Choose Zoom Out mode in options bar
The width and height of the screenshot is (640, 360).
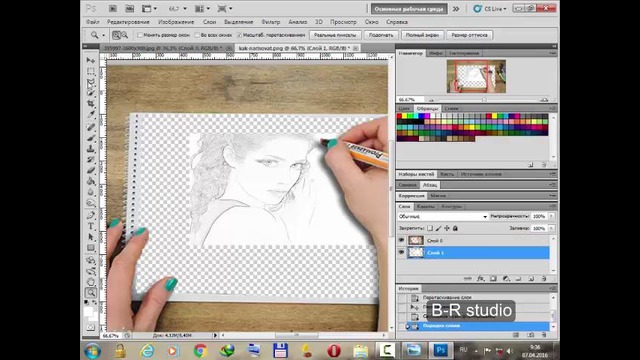124,35
